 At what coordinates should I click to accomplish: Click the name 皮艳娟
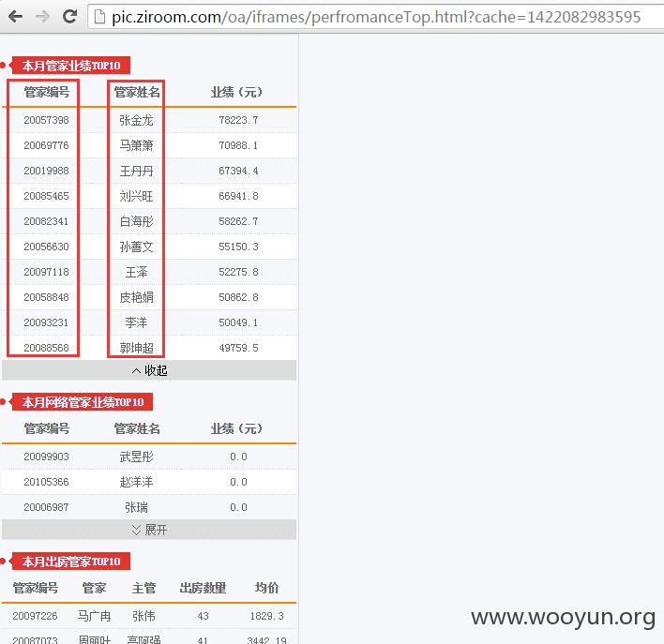tap(136, 297)
